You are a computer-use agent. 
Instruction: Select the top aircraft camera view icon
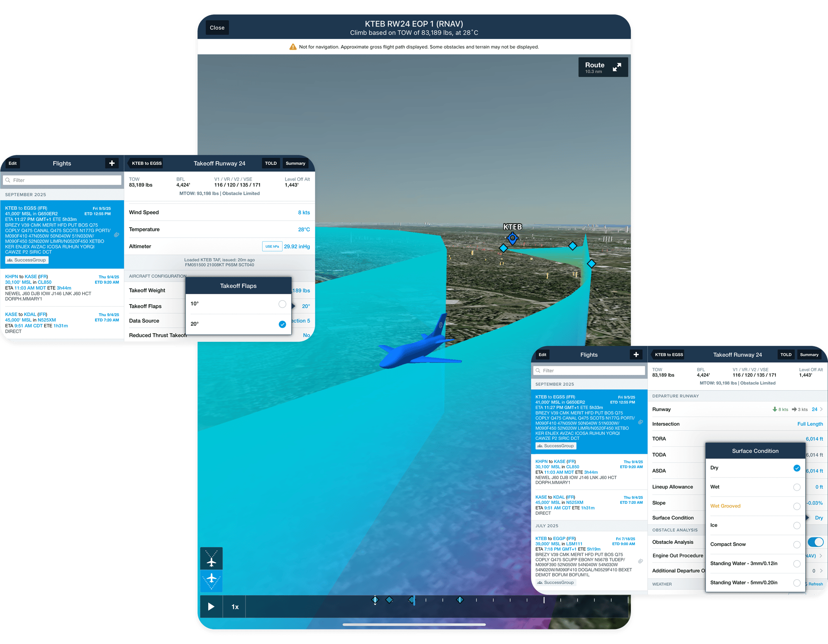[x=211, y=558]
